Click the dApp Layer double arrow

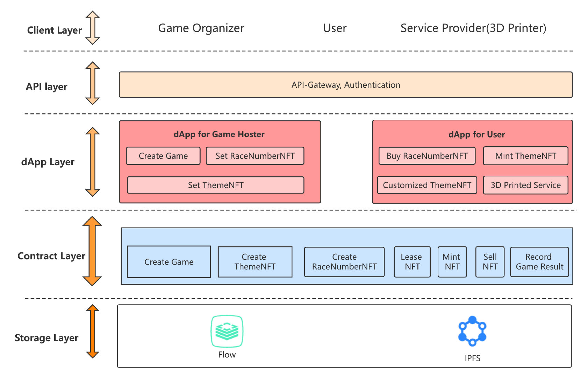[93, 162]
